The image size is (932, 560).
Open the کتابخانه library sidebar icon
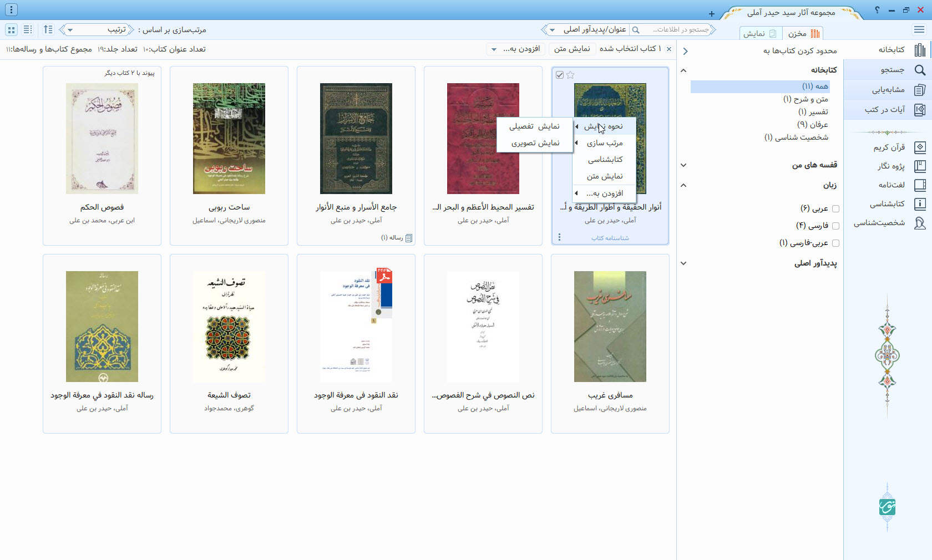click(x=920, y=50)
